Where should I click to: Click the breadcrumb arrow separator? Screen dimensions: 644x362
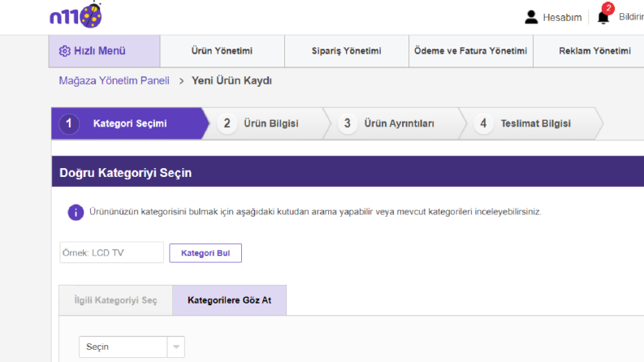[x=181, y=81]
